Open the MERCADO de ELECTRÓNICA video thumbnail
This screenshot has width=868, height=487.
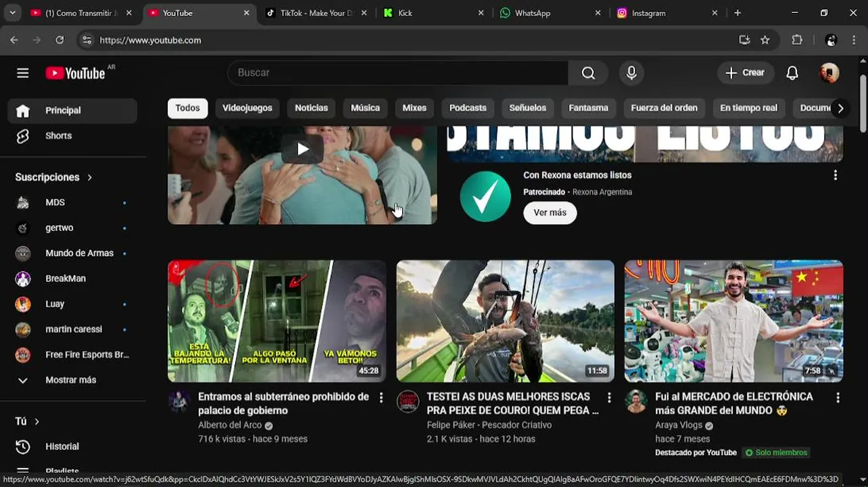click(x=733, y=321)
